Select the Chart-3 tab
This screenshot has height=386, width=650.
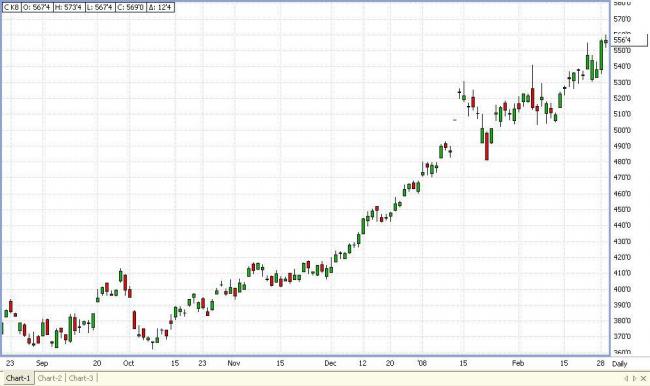tap(81, 378)
